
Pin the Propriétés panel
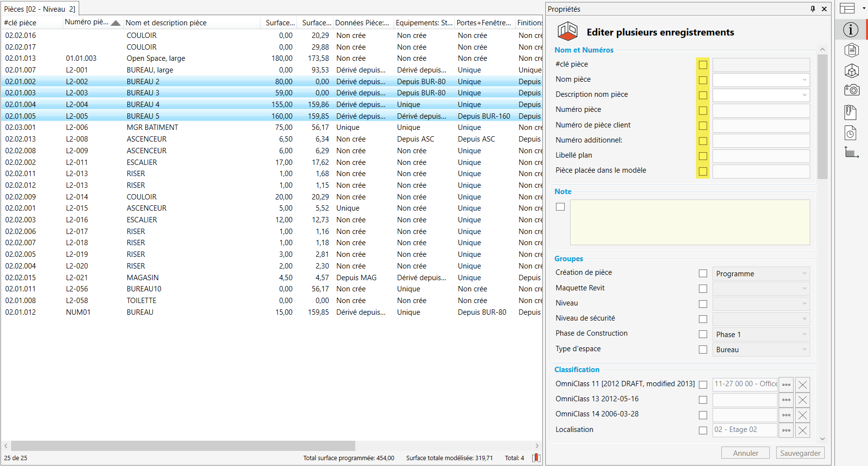[813, 9]
